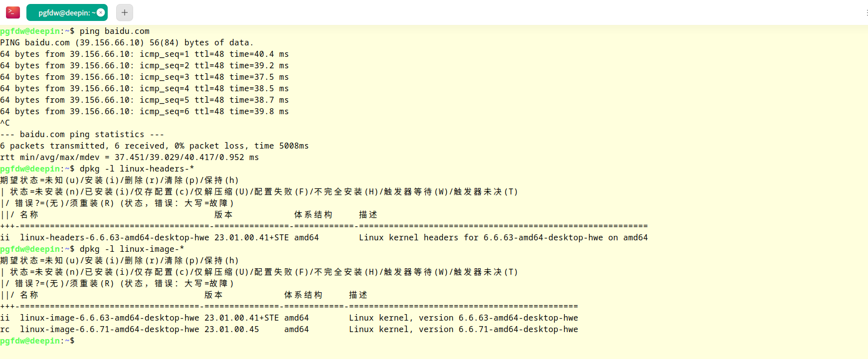Click the baidu.com ping statistics heading
This screenshot has width=868, height=359.
coord(82,134)
